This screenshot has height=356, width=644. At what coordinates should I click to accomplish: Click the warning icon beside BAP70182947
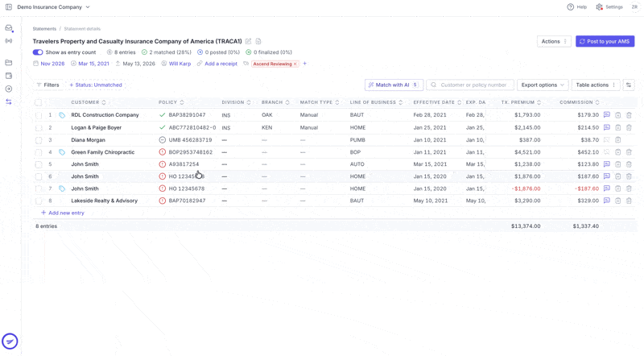tap(163, 201)
